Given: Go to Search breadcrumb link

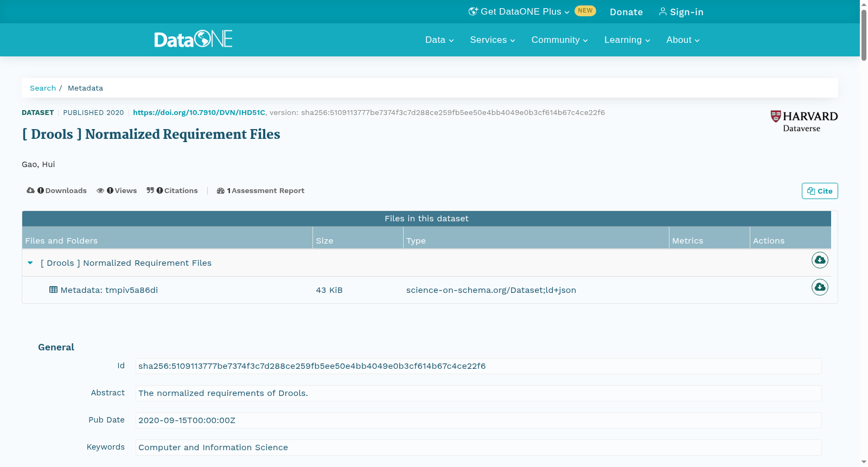Looking at the screenshot, I should point(43,88).
